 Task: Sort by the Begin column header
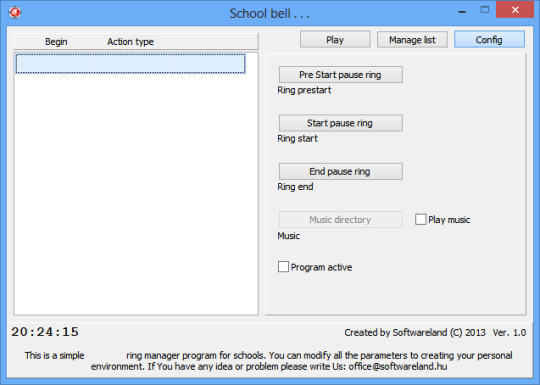pos(56,42)
